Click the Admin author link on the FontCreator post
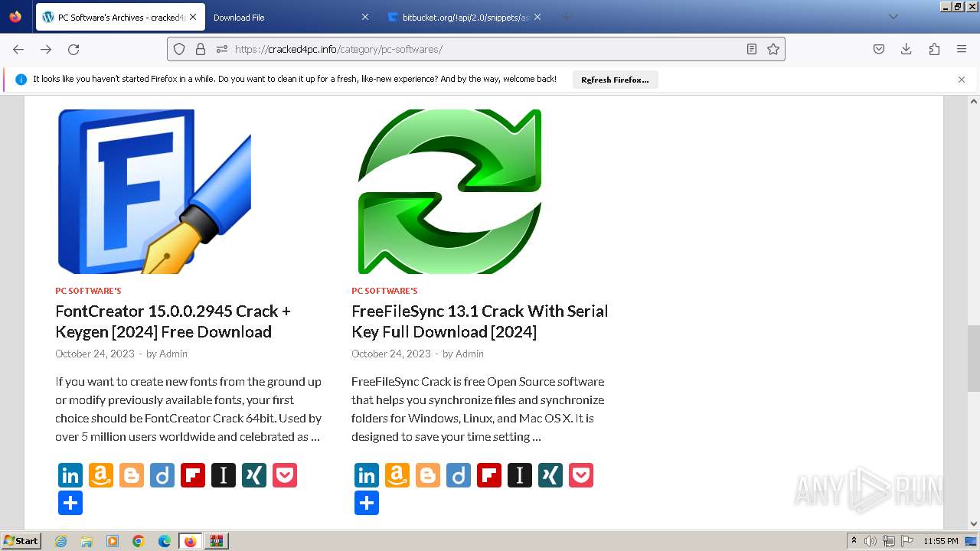980x551 pixels. [173, 354]
